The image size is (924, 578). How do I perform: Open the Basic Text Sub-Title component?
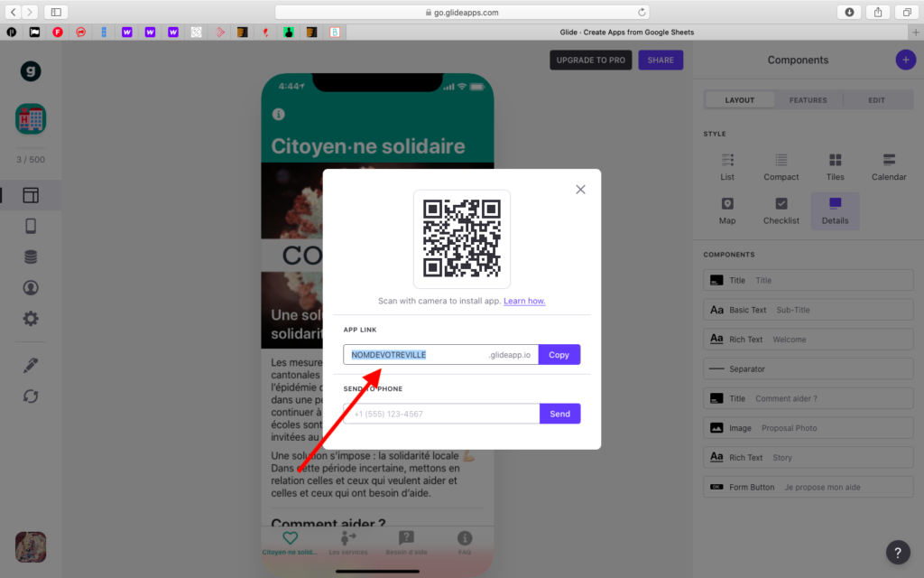pos(808,310)
